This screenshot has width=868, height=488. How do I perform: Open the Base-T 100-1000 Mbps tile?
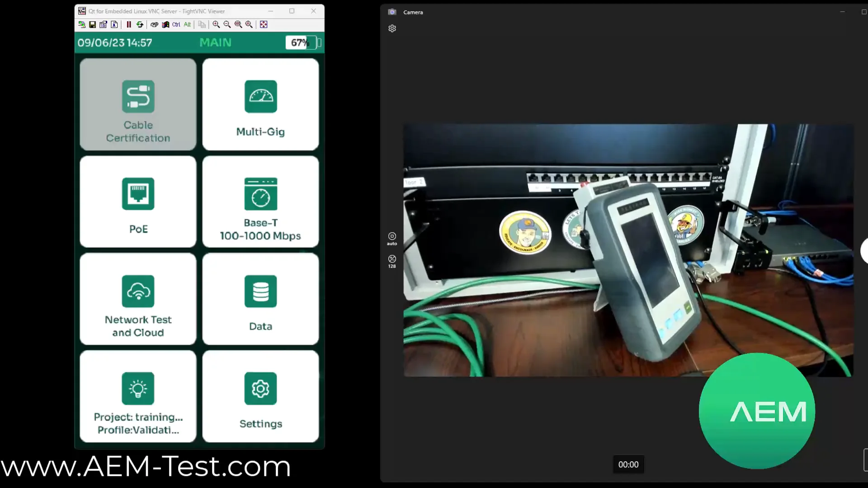click(260, 202)
